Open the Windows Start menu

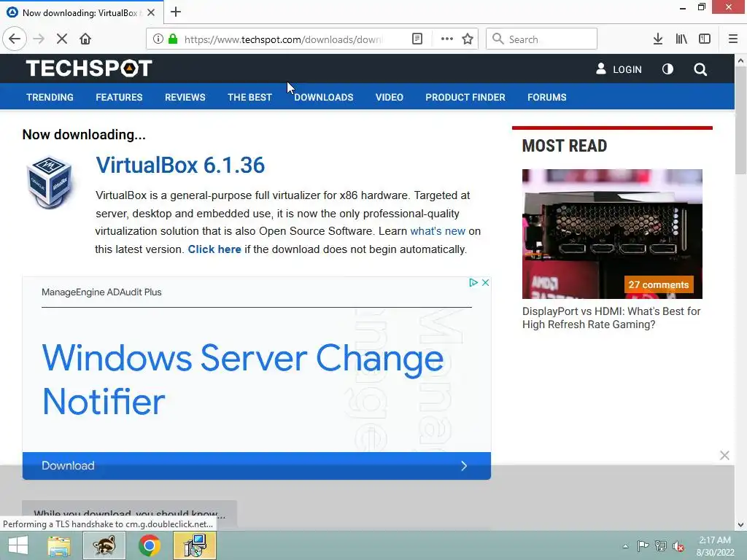click(x=18, y=545)
